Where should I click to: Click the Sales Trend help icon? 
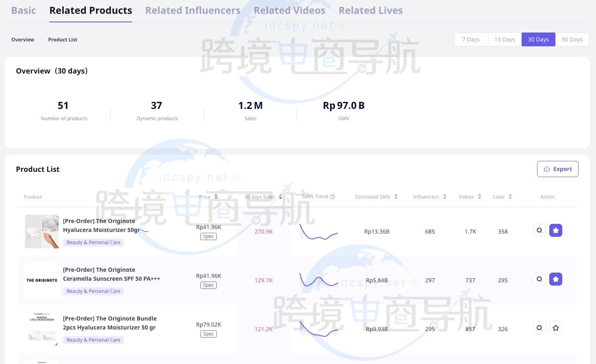[333, 197]
